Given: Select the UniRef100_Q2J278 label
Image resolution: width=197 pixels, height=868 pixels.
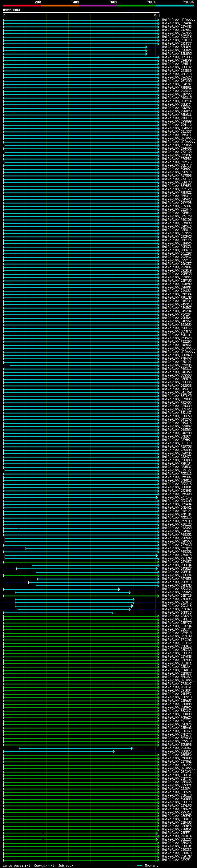Looking at the screenshot, I should (x=177, y=616).
